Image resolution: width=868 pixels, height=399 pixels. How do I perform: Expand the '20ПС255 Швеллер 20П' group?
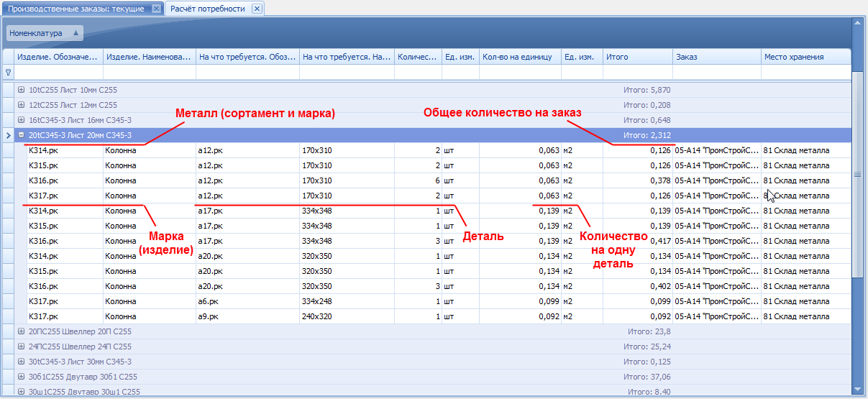click(x=22, y=331)
